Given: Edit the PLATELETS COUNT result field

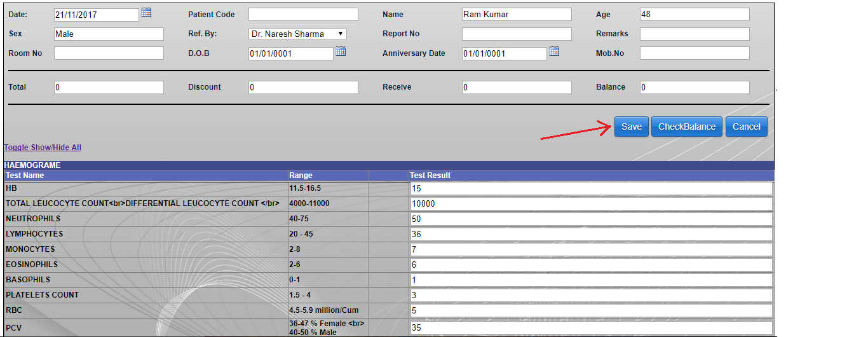Looking at the screenshot, I should pyautogui.click(x=591, y=296).
